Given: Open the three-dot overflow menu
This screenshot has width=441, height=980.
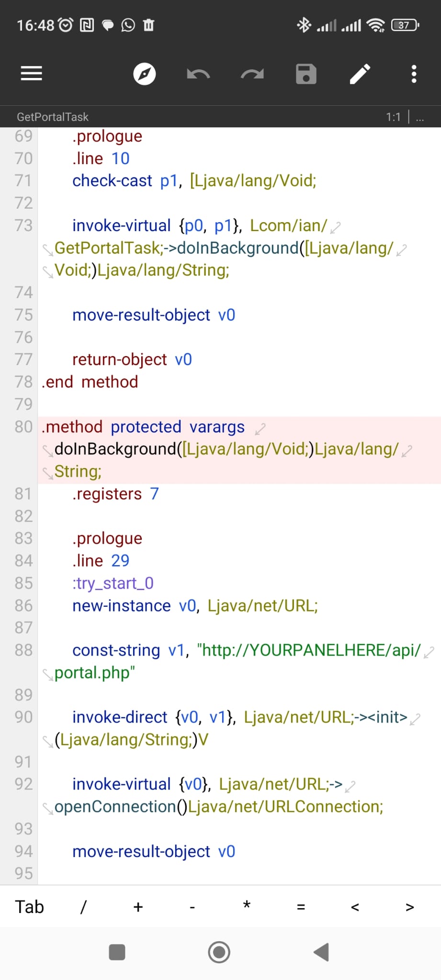Looking at the screenshot, I should (x=414, y=74).
